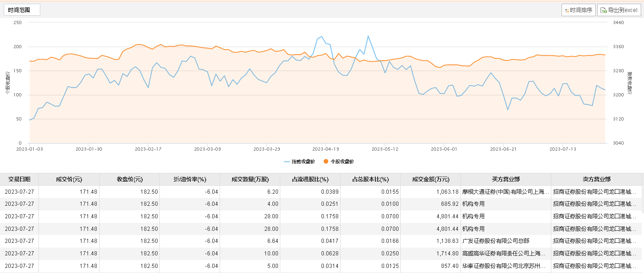Screen dimensions: 644x273
Task: Click the 卖方营业部 column header
Action: pyautogui.click(x=597, y=179)
